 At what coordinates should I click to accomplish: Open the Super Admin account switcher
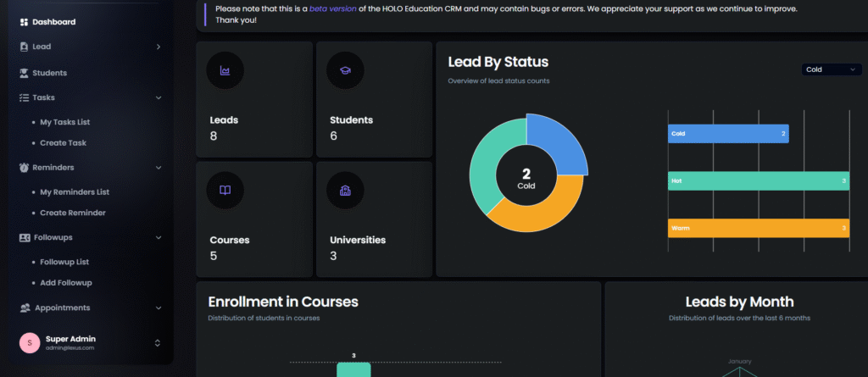(157, 343)
